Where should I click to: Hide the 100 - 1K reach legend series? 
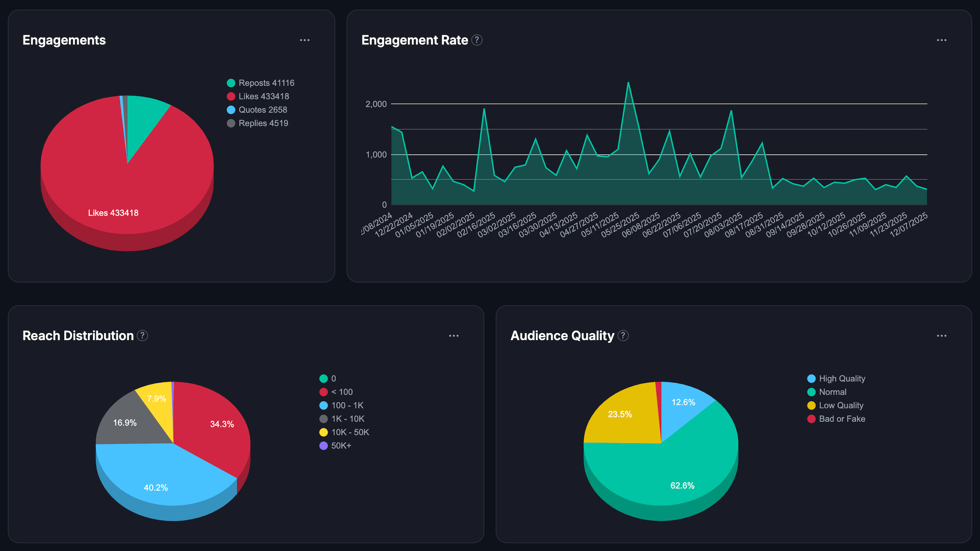(x=347, y=405)
